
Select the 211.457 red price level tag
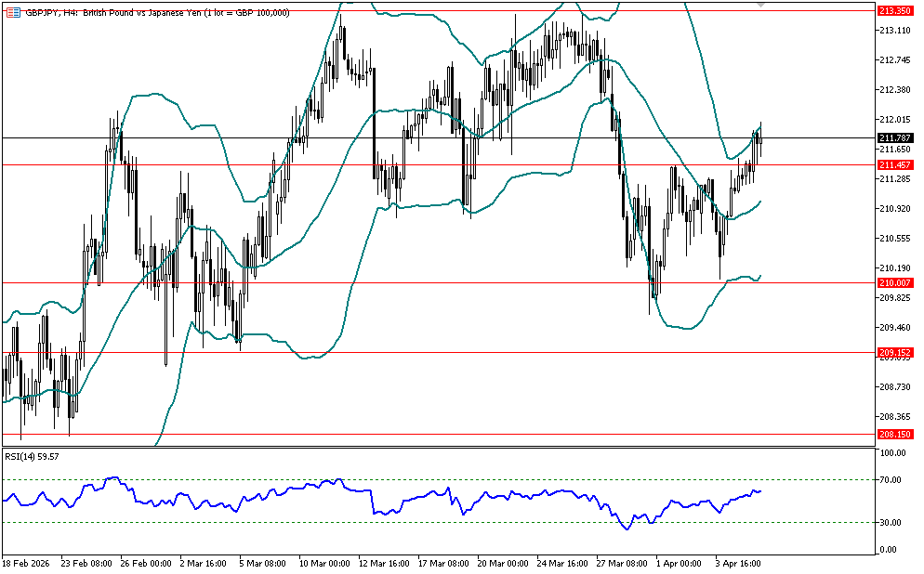(894, 164)
